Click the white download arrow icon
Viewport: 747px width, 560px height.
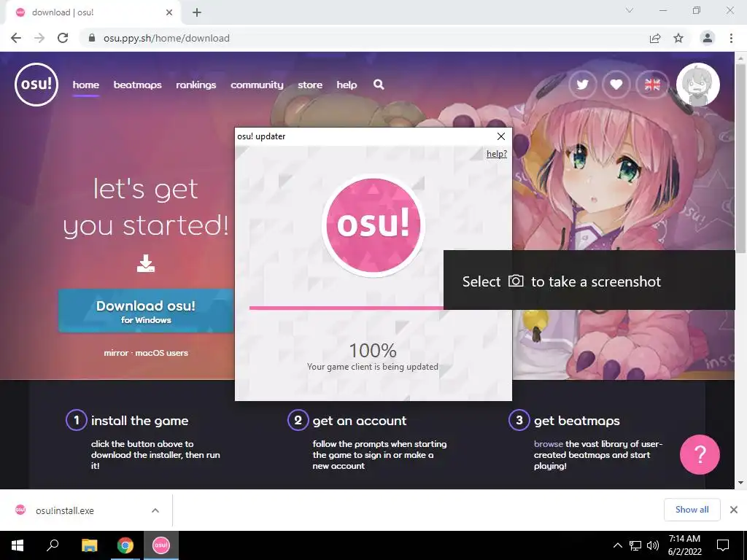point(146,263)
